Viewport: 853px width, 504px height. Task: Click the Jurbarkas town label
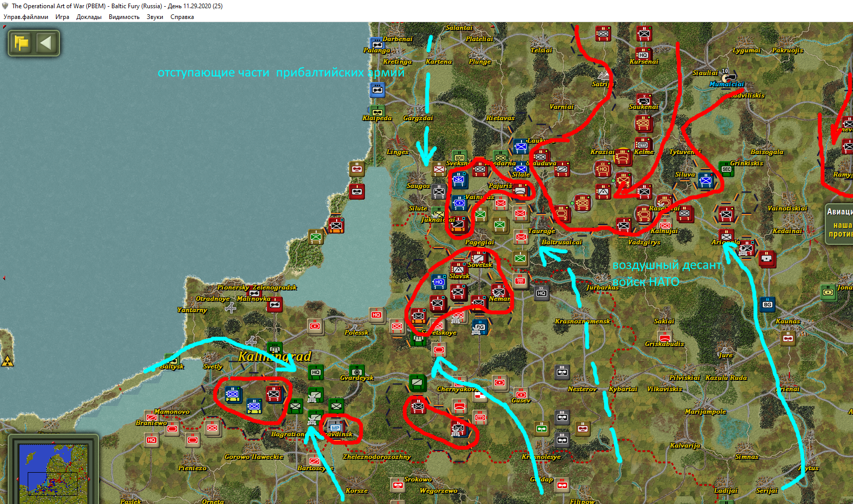[603, 287]
